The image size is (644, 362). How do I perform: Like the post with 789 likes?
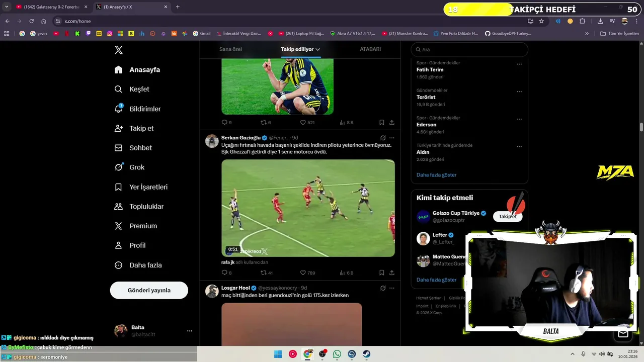click(x=307, y=273)
